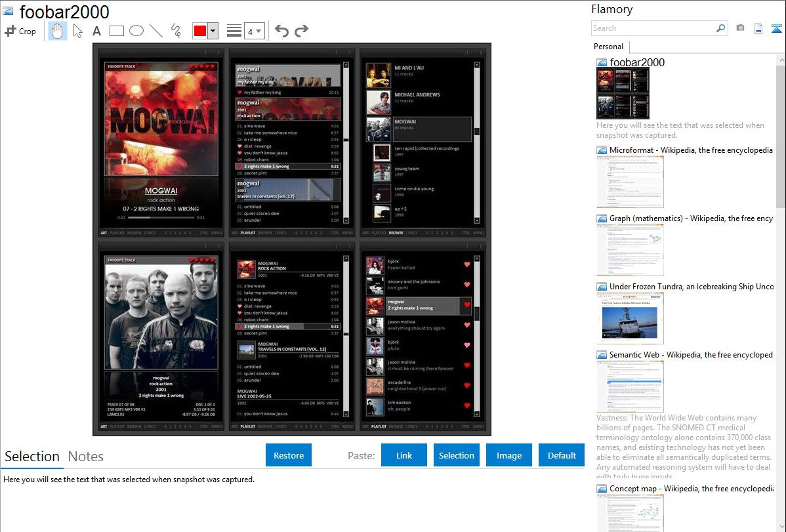
Task: Pick the freehand squiggle drawing tool
Action: [x=176, y=31]
